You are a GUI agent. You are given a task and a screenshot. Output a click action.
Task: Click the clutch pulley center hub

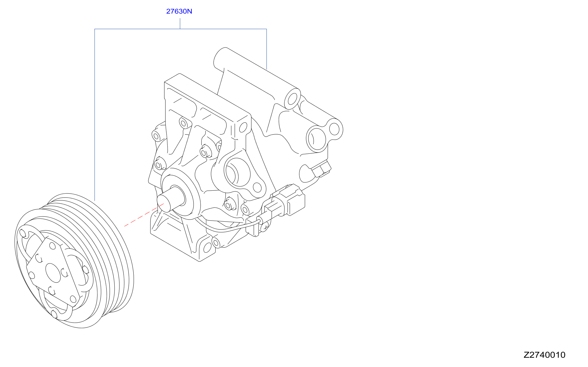click(53, 273)
